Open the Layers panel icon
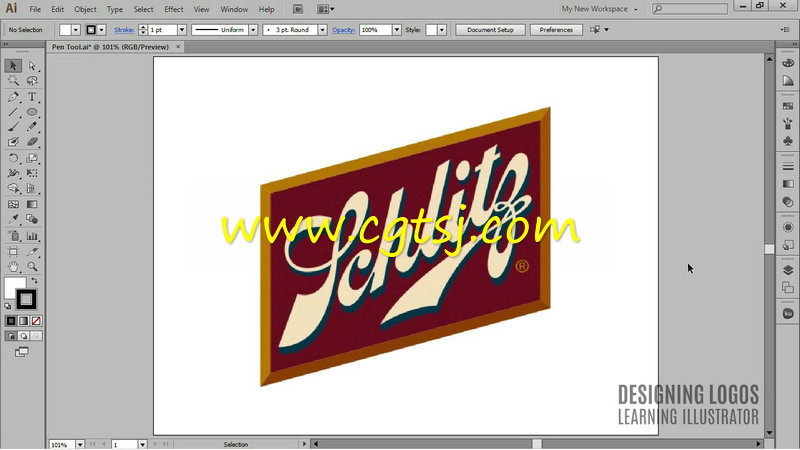The width and height of the screenshot is (800, 450). 788,270
